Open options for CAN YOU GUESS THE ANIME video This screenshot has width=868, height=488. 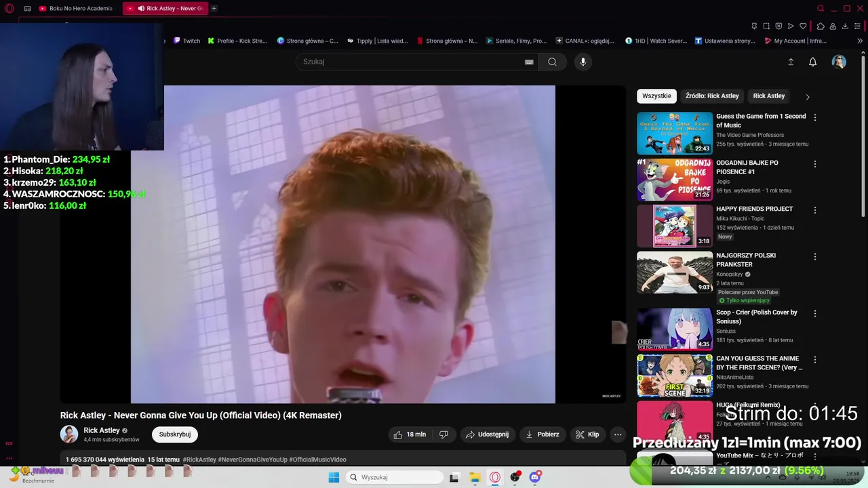pos(815,360)
